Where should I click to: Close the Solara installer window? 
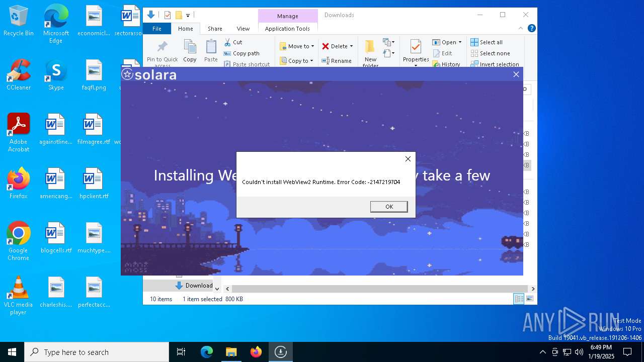pyautogui.click(x=516, y=74)
